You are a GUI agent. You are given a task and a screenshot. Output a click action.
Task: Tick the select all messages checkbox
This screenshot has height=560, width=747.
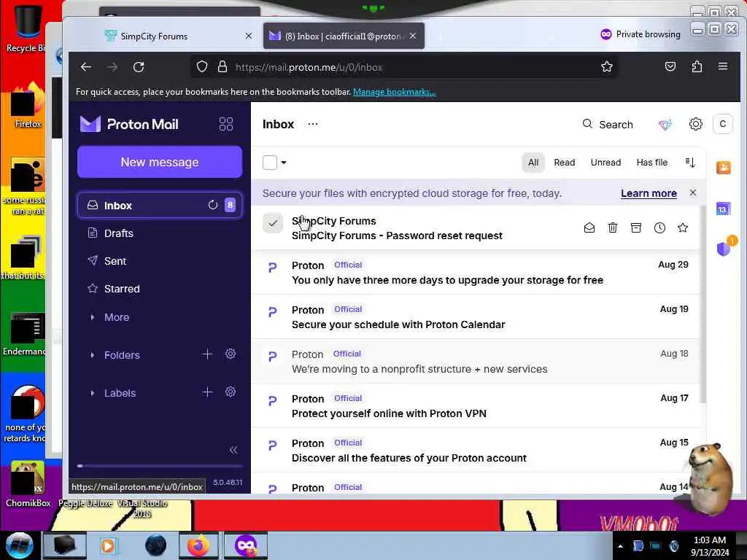click(270, 163)
